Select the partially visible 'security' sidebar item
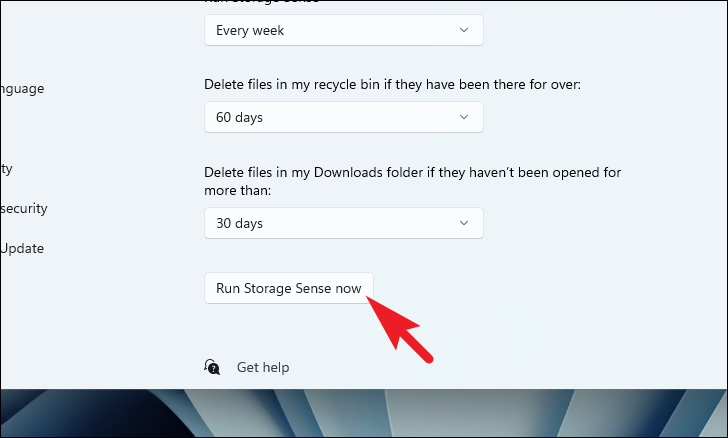Image resolution: width=728 pixels, height=438 pixels. [x=24, y=208]
